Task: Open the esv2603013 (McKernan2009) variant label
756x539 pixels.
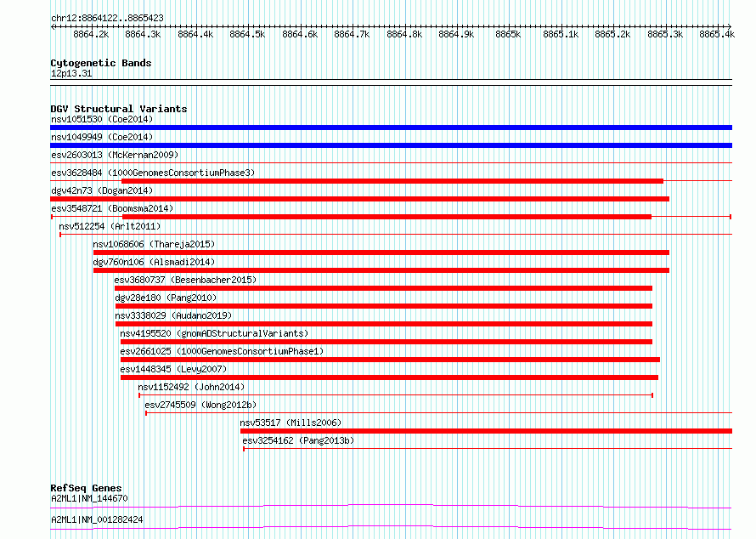Action: pyautogui.click(x=115, y=155)
